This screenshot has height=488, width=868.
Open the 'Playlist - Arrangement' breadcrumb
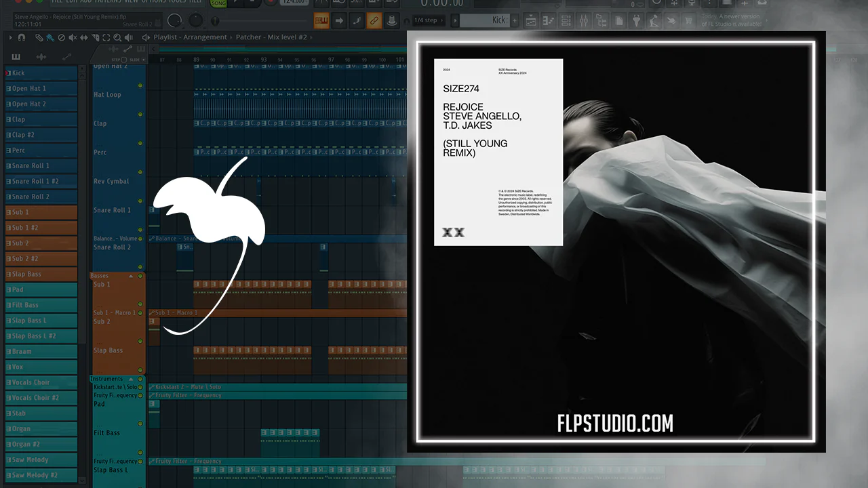click(191, 37)
